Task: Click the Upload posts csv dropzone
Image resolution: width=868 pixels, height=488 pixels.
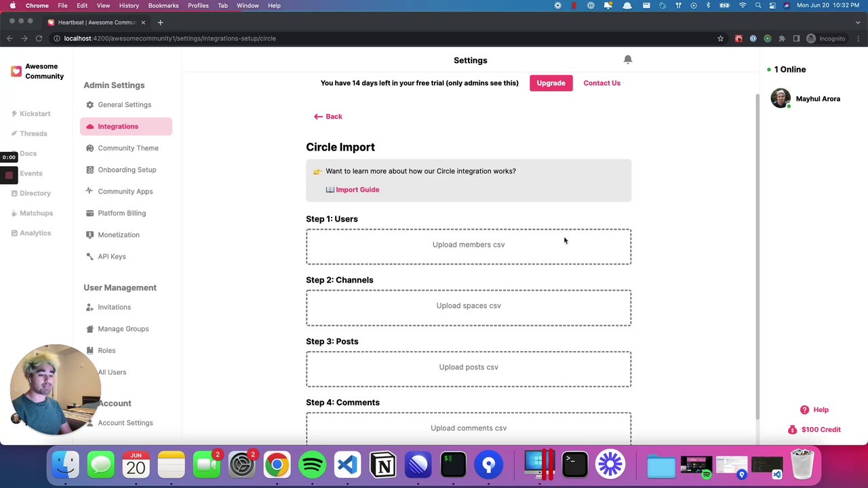Action: tap(469, 369)
